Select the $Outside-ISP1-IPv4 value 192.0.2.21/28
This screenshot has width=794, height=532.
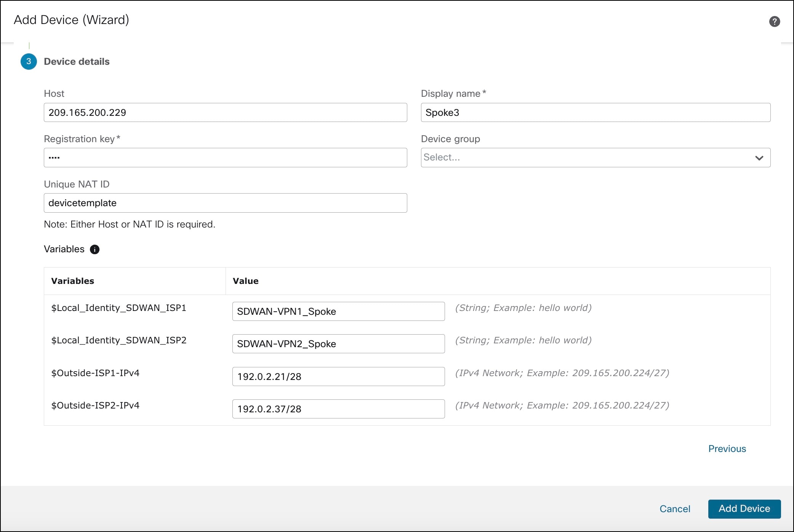(338, 377)
